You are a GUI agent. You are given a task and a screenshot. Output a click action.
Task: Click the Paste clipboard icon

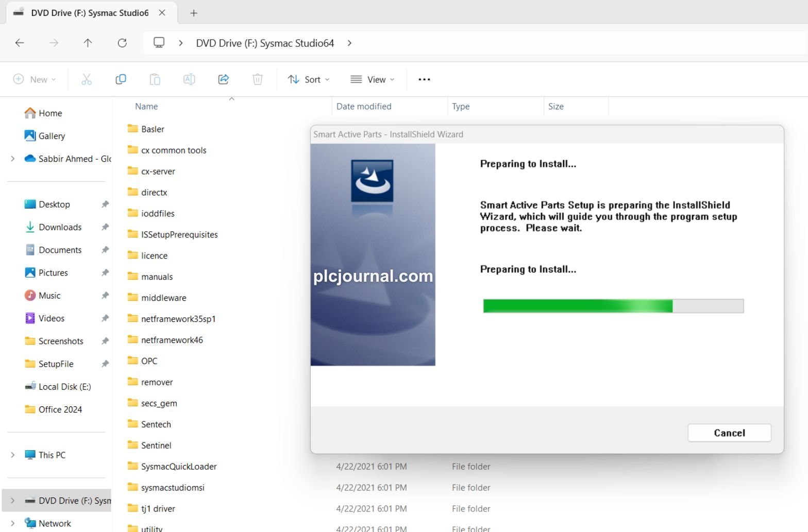[x=155, y=79]
